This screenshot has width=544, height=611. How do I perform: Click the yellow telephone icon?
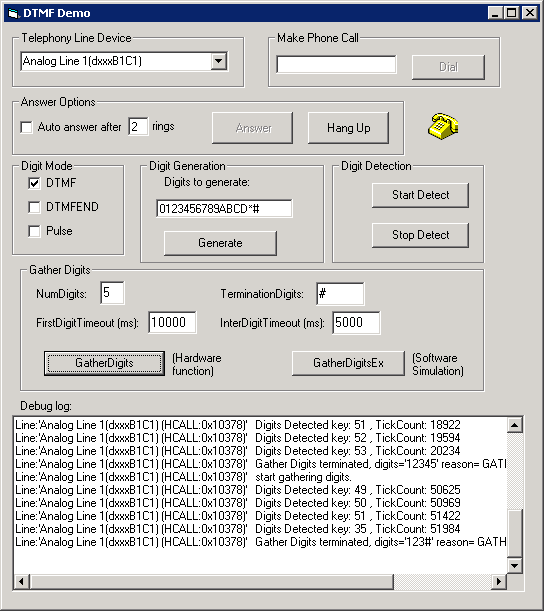[x=443, y=126]
